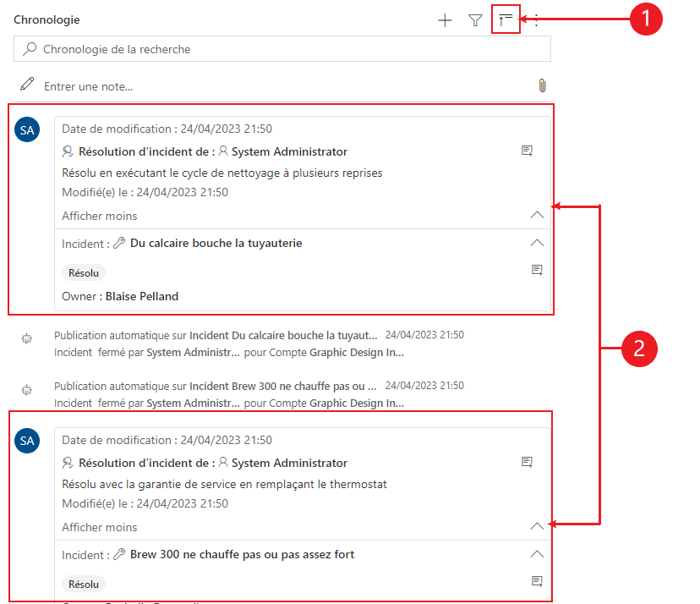Open Graphic Design In... in Brew 300 auto post
Image resolution: width=700 pixels, height=604 pixels.
click(357, 403)
